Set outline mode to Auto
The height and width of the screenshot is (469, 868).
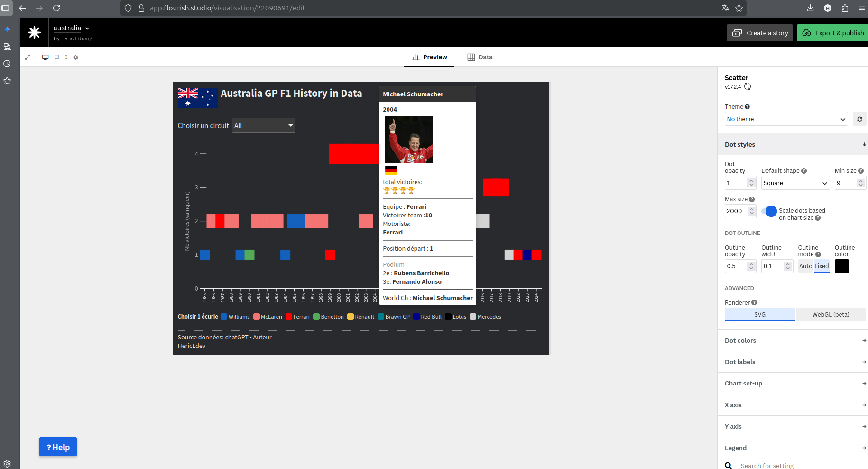pos(805,266)
